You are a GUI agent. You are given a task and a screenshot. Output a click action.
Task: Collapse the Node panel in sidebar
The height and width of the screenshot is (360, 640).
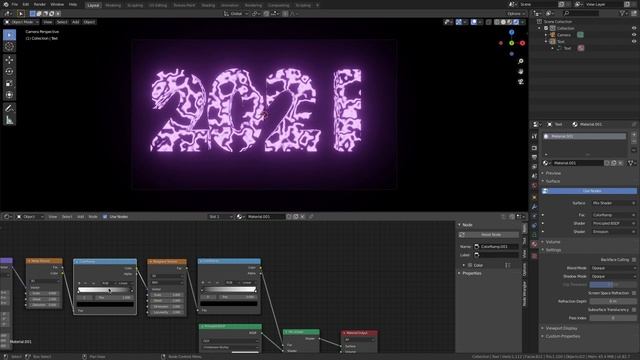459,225
